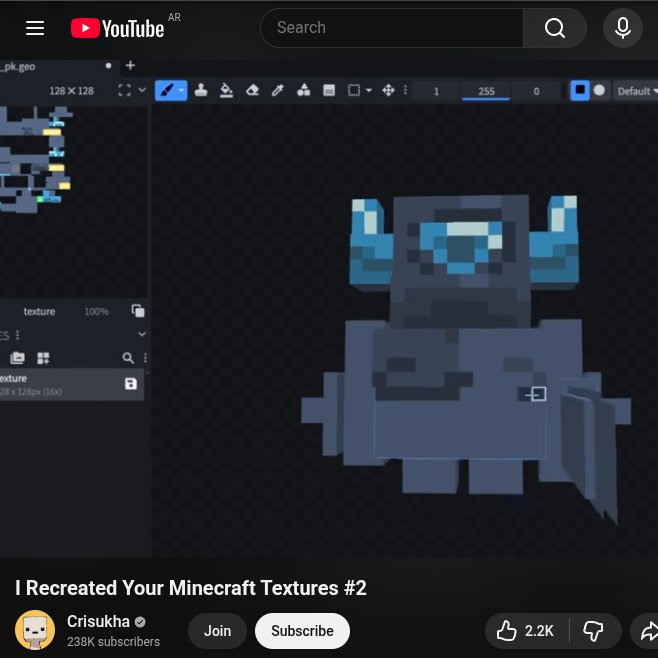
Task: Select the rectangular Selection tool
Action: pyautogui.click(x=354, y=90)
